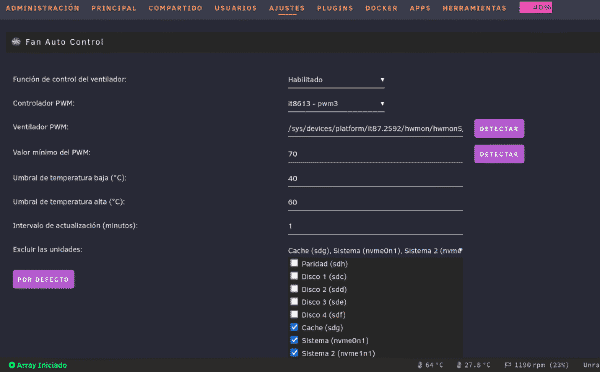Check the Paridad (sdh) checkbox
This screenshot has height=372, width=600.
[294, 263]
